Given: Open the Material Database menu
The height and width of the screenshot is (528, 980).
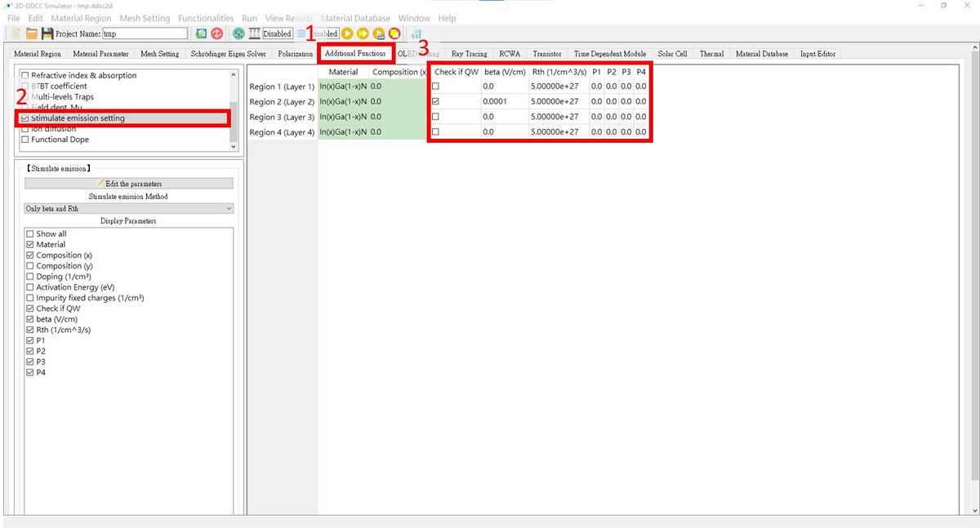Looking at the screenshot, I should (x=355, y=18).
